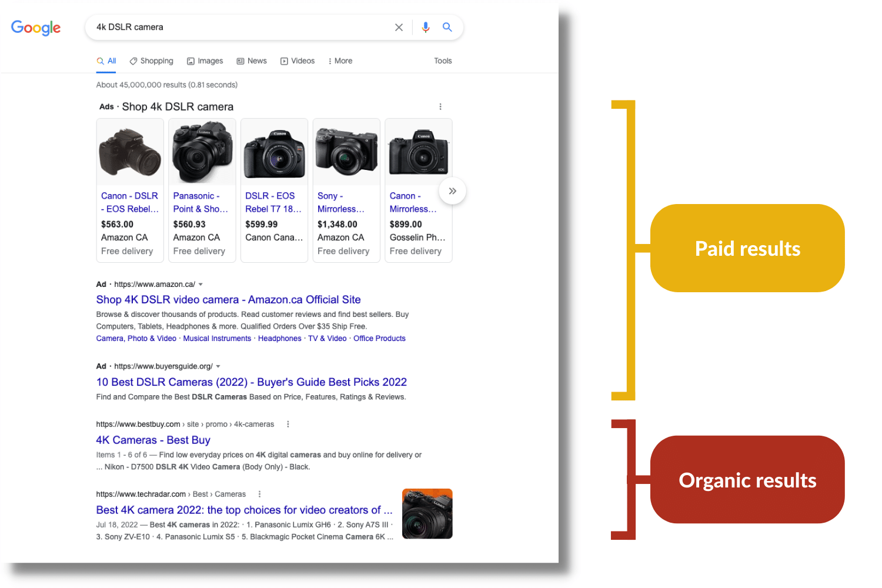Select the All tab
Image resolution: width=882 pixels, height=588 pixels.
[106, 61]
